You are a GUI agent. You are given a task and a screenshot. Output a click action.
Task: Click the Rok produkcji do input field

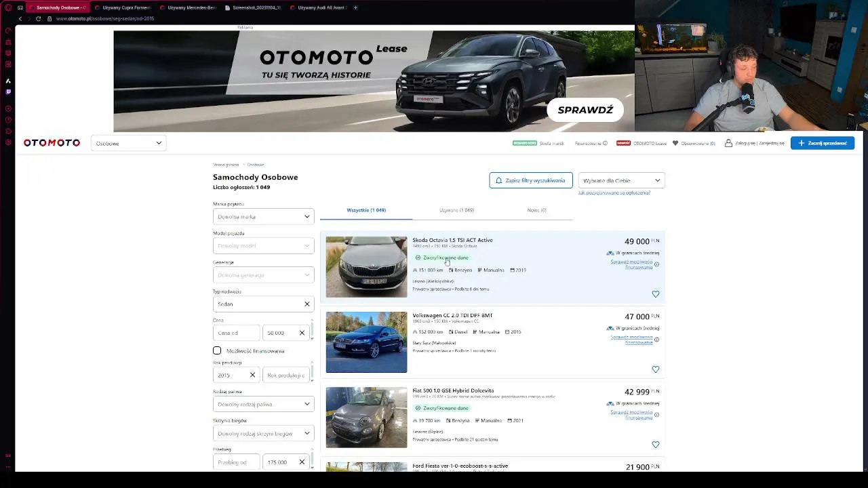coord(286,375)
